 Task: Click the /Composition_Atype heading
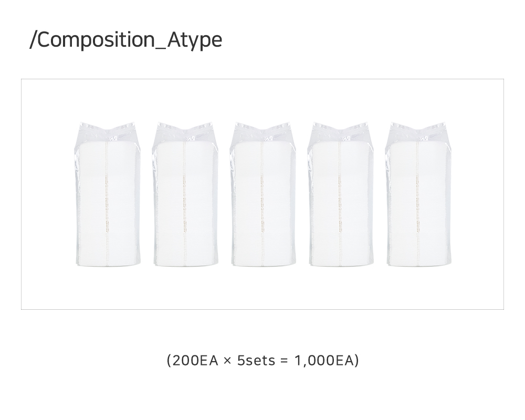(126, 39)
